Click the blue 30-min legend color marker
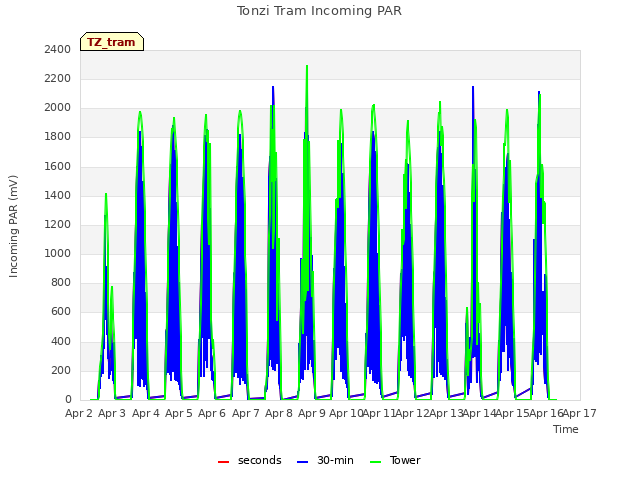The width and height of the screenshot is (640, 480). click(302, 462)
